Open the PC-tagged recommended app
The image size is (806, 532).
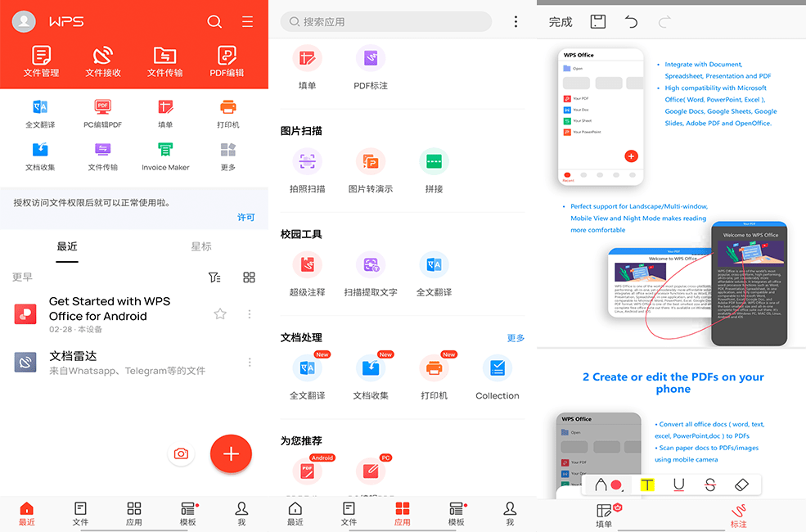pos(371,471)
